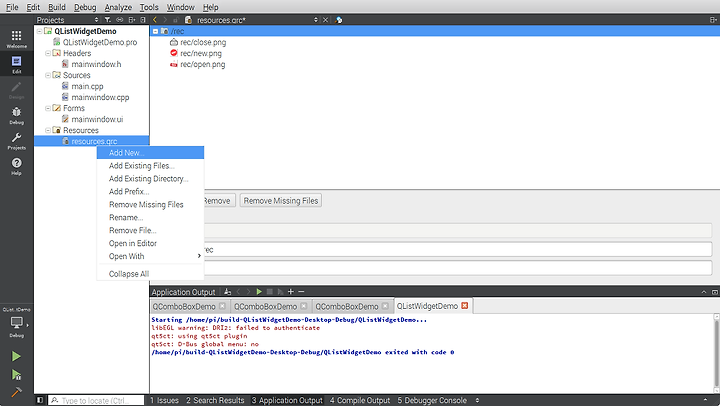Select main.cpp file
The image size is (720, 406).
click(x=87, y=86)
